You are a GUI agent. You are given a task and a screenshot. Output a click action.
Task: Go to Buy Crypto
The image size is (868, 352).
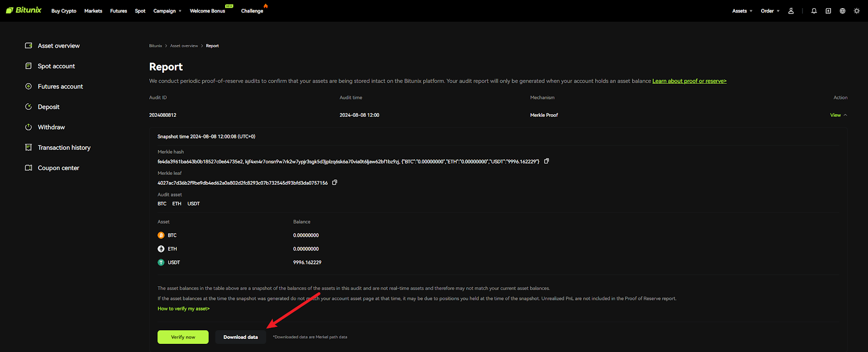(64, 11)
